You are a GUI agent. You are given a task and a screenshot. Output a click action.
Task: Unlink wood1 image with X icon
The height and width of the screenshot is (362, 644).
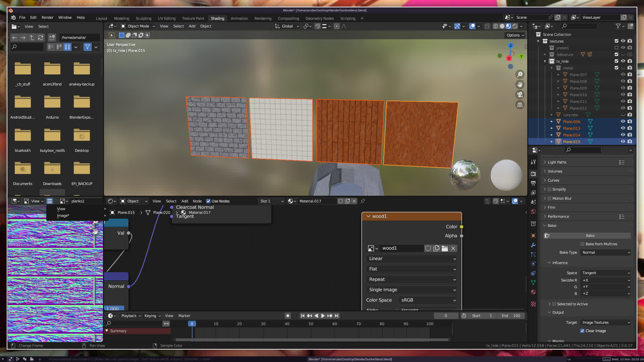453,248
